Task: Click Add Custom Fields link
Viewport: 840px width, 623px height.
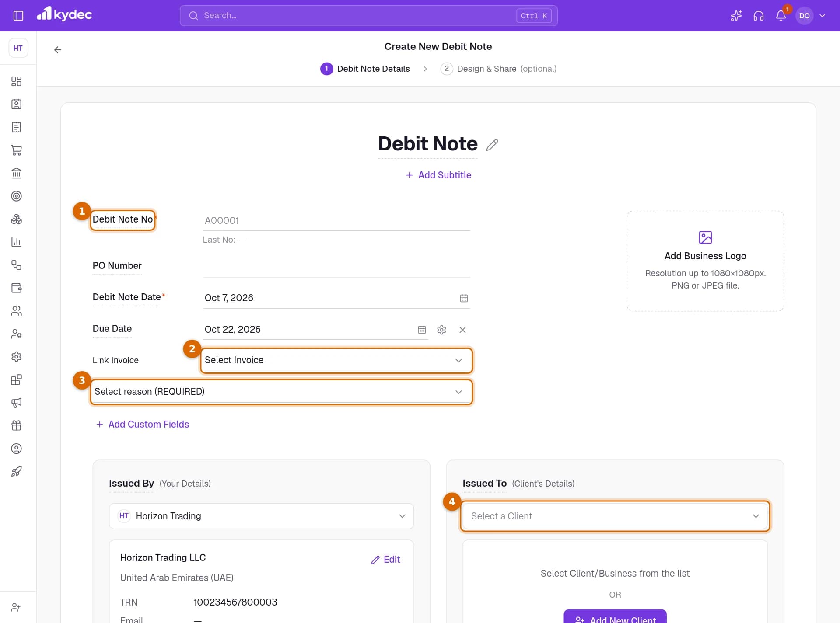Action: click(143, 424)
